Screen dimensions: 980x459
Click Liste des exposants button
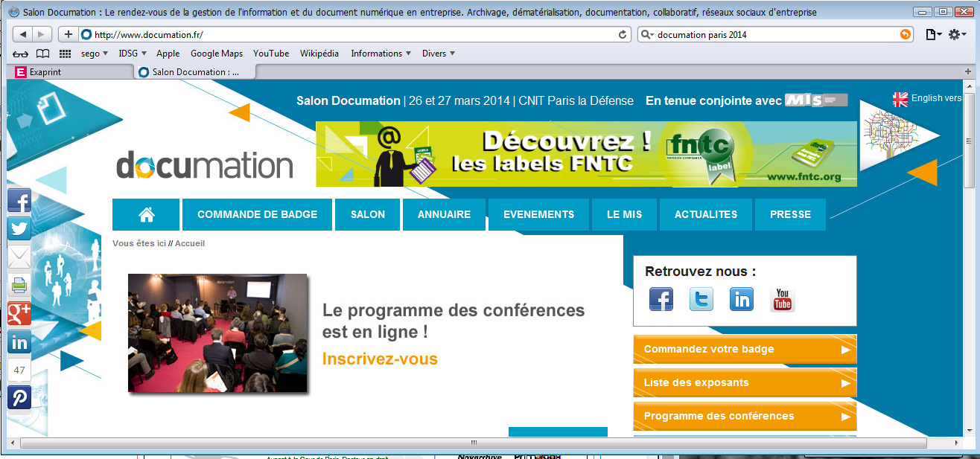pos(745,382)
